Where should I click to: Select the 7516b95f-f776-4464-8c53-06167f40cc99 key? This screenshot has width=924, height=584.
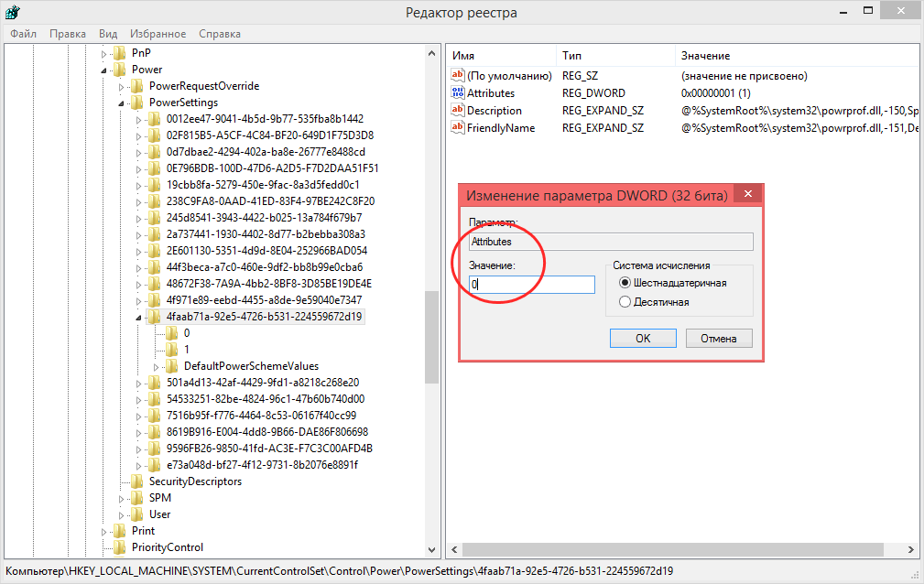(261, 416)
